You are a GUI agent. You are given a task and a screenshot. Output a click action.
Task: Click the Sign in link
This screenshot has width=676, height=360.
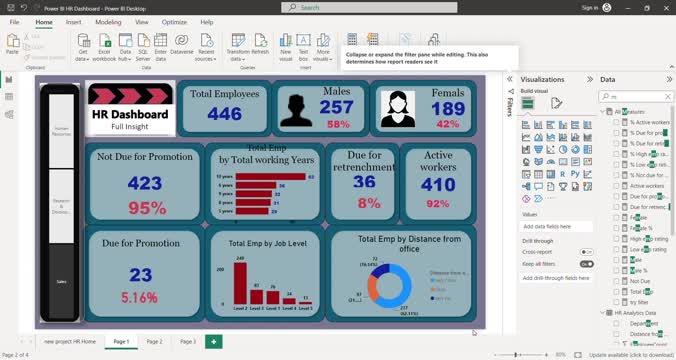tap(589, 8)
